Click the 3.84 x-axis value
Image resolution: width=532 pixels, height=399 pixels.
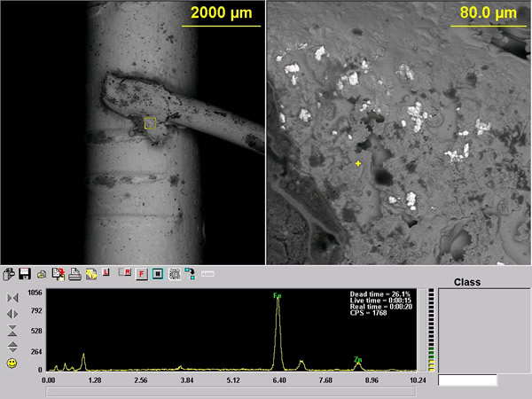pos(187,380)
